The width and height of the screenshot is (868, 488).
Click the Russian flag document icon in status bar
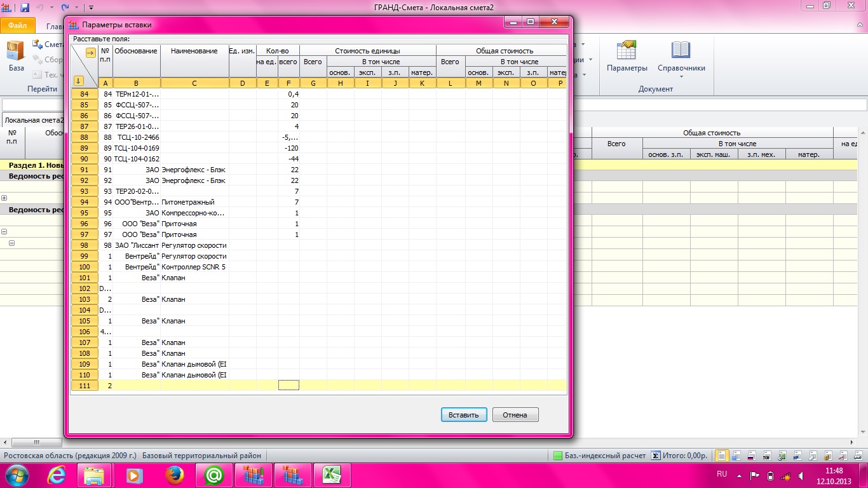pyautogui.click(x=752, y=456)
